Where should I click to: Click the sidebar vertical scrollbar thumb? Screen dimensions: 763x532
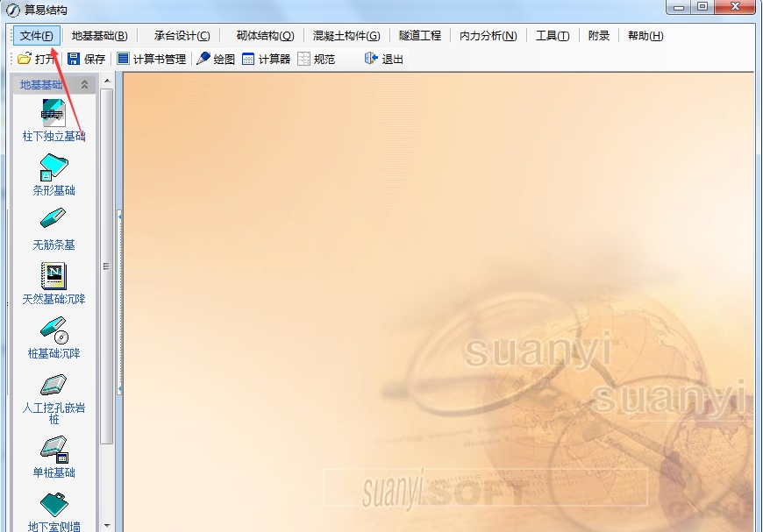click(107, 266)
